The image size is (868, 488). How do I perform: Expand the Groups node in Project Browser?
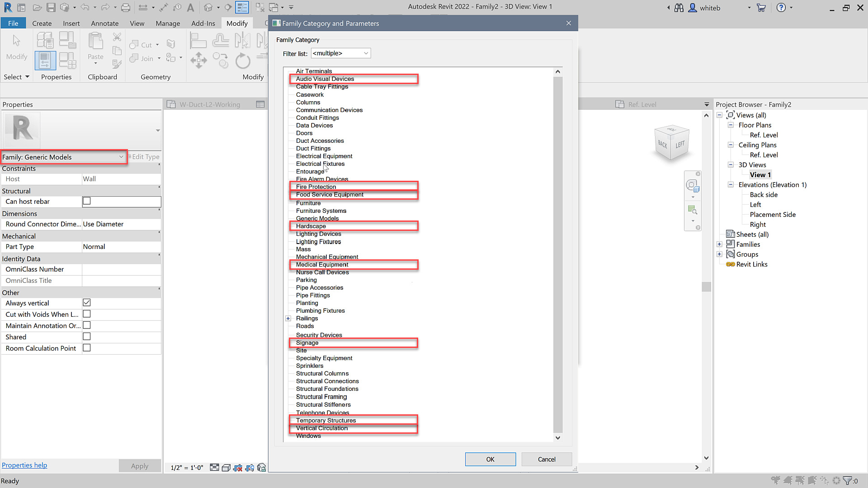pos(719,254)
